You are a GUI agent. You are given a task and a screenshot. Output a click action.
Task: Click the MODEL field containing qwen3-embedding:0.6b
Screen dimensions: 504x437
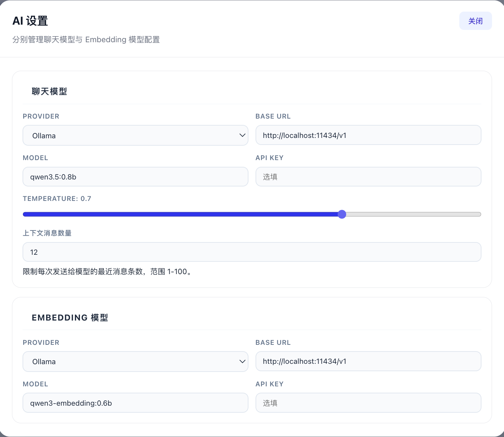click(x=136, y=403)
